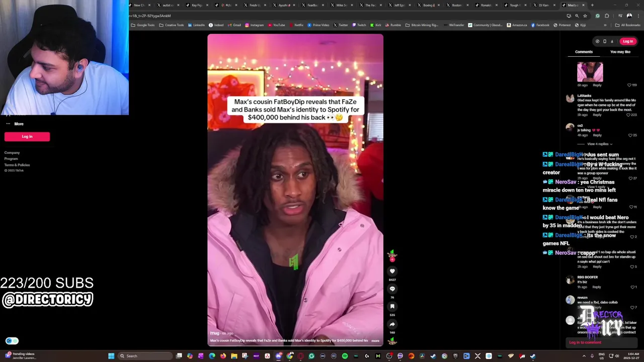Open Windows Start menu
The width and height of the screenshot is (644, 362).
[x=111, y=356]
